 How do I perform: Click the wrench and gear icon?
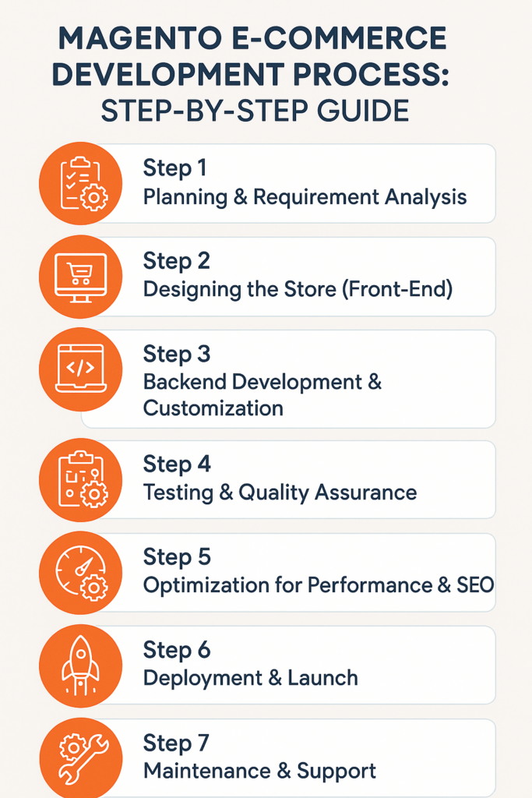point(80,757)
